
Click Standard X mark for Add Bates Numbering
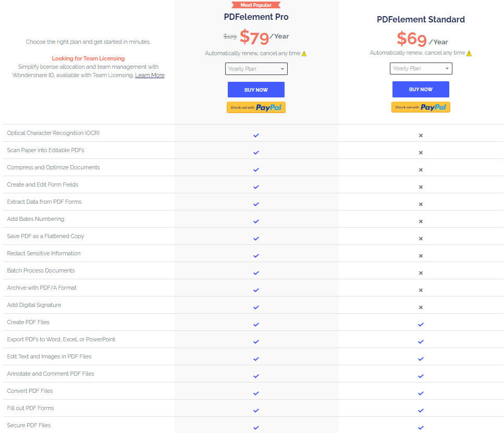pos(421,221)
